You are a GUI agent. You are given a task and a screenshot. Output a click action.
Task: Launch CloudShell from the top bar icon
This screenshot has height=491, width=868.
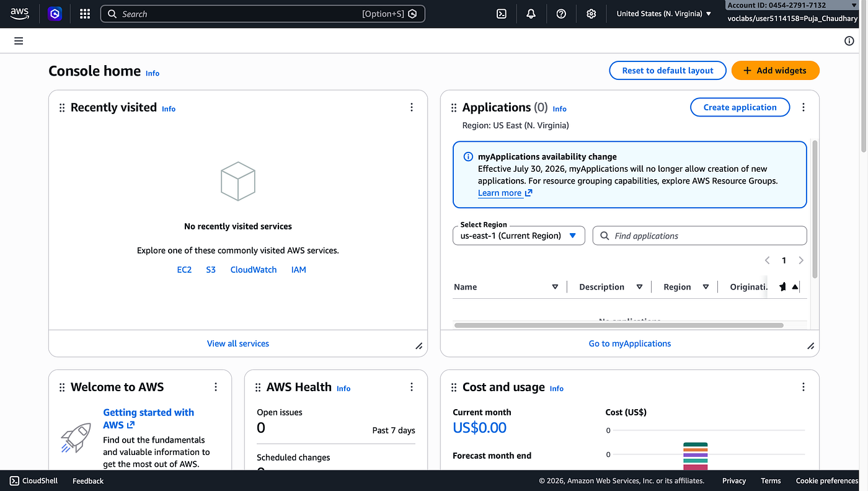[502, 14]
